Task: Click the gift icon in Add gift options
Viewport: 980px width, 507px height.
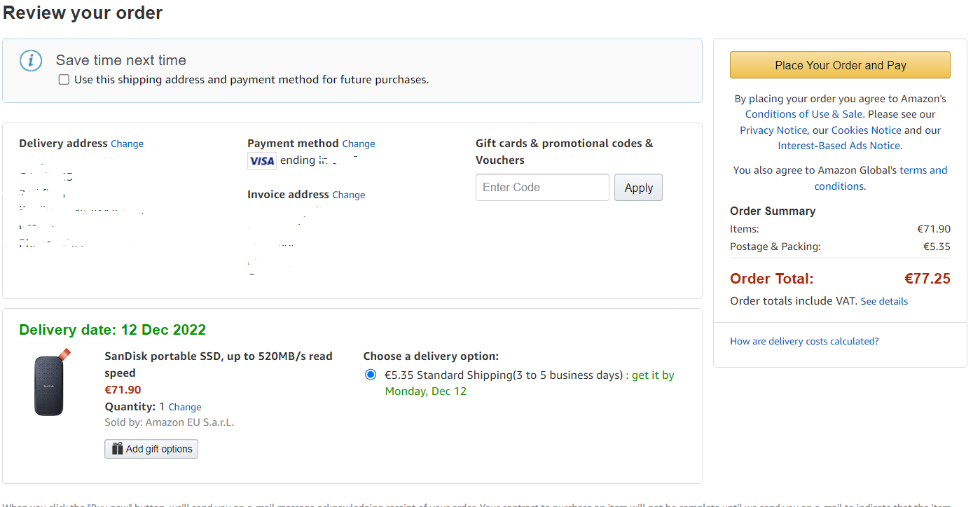Action: 118,449
